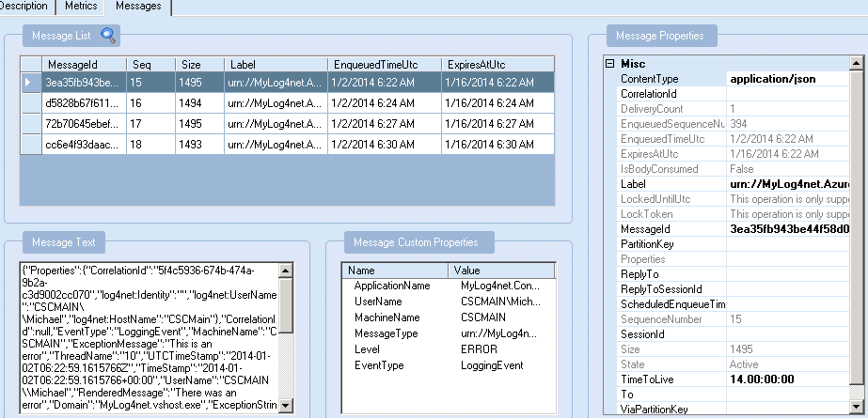Click inside the Message Text JSON box

click(x=150, y=338)
